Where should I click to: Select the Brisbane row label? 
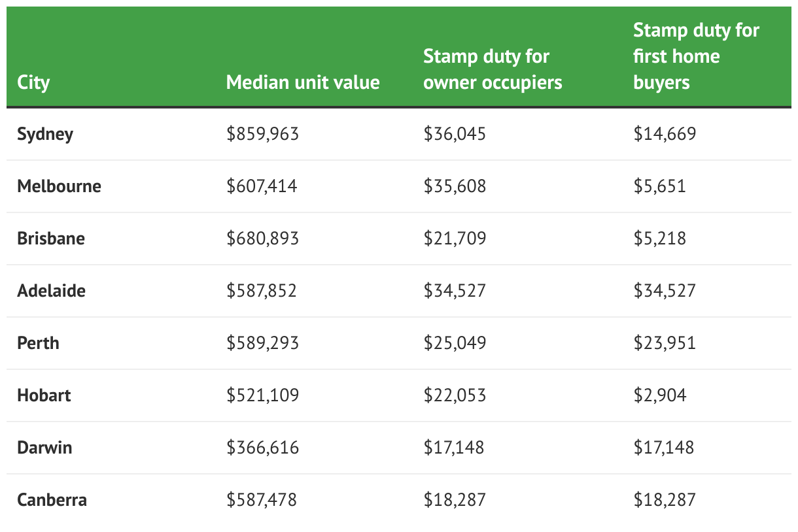coord(51,239)
